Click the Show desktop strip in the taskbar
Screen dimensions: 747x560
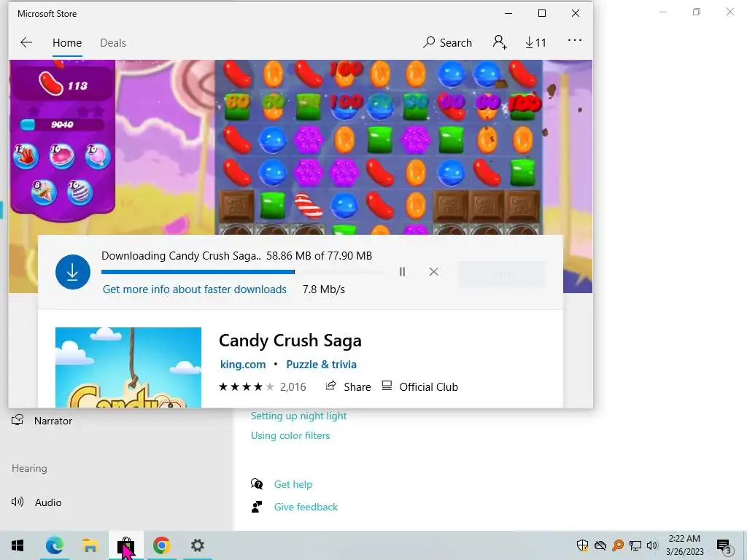point(745,545)
